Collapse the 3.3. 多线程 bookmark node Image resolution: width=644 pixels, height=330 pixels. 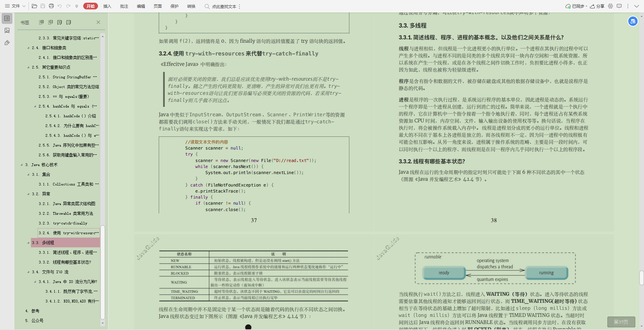click(x=29, y=243)
